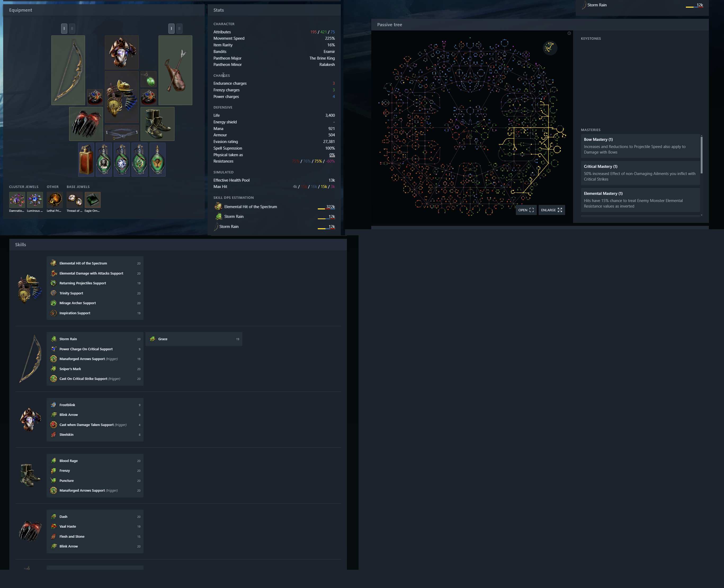Click the gloves equipment slot
Viewport: 724px width, 588px height.
(x=86, y=124)
